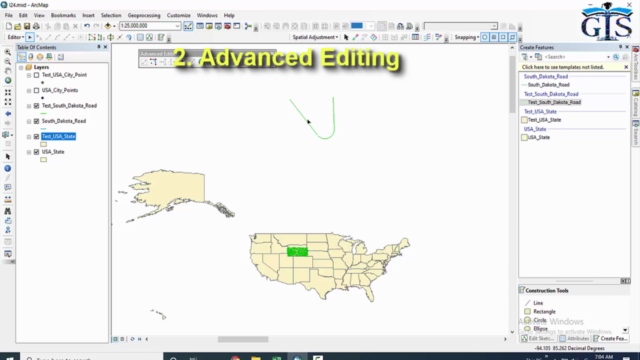
Task: Uncheck Test_USA_State layer visibility
Action: click(37, 136)
